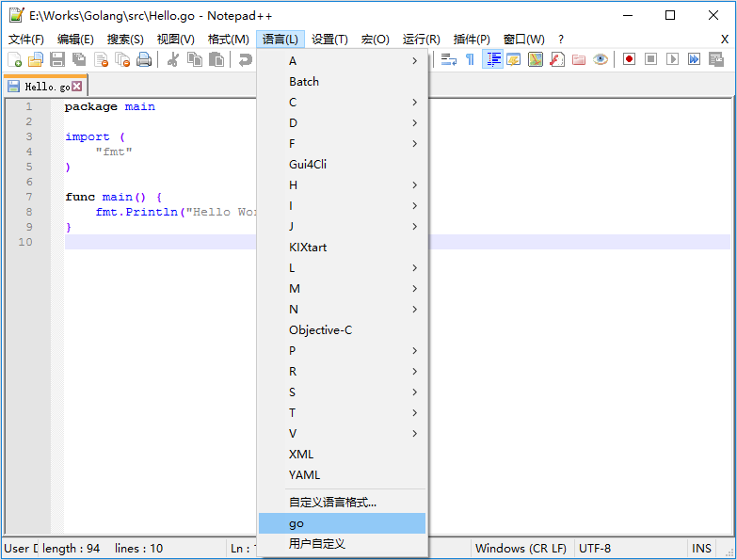Choose Batch from the language list

pos(343,82)
